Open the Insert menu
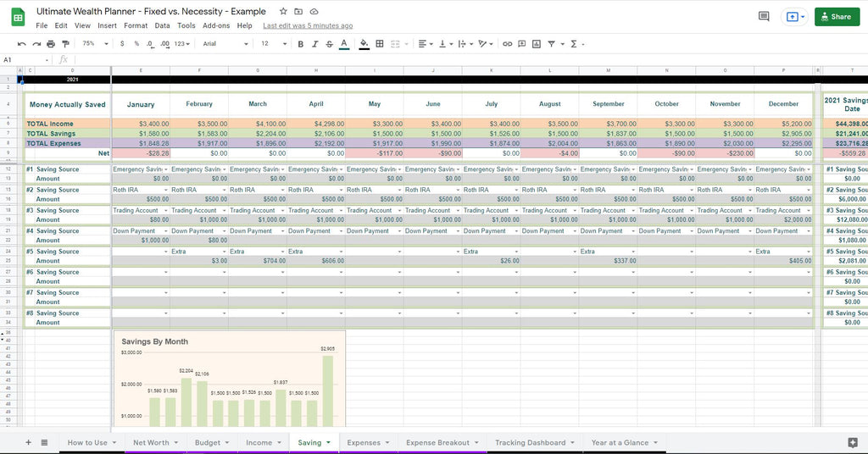868x454 pixels. click(x=107, y=25)
